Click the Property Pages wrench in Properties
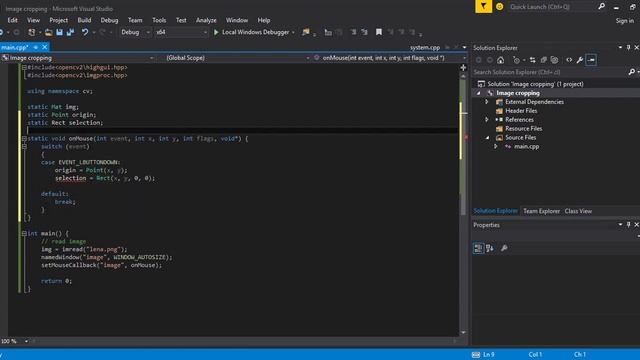Screen dimensions: 640x360 click(x=504, y=248)
